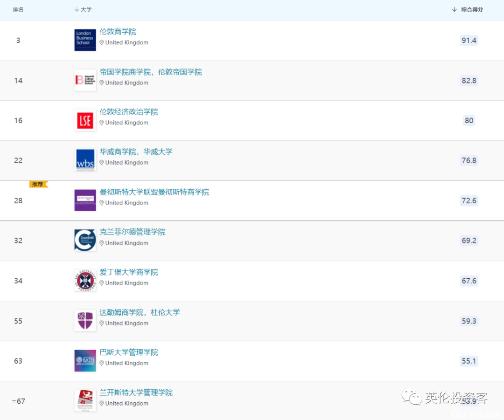Click score value 55.1
Image resolution: width=504 pixels, height=420 pixels.
[x=469, y=361]
